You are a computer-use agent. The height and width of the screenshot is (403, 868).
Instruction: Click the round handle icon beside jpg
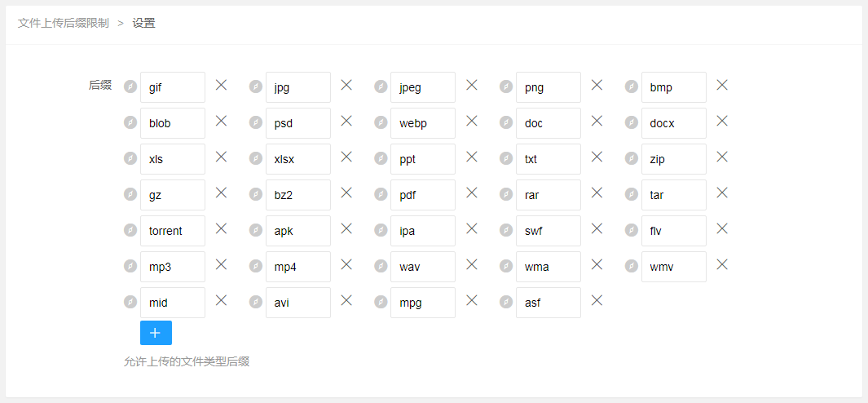pyautogui.click(x=255, y=86)
